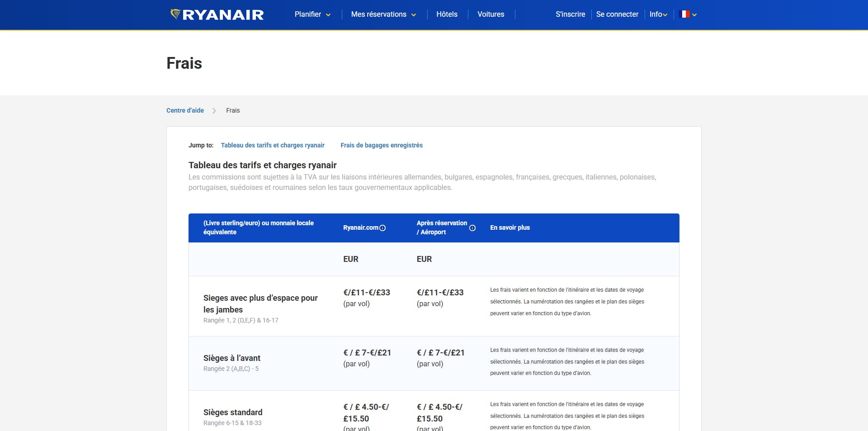This screenshot has height=431, width=868.
Task: Jump to Frais de bagages enregistrés
Action: pos(382,145)
